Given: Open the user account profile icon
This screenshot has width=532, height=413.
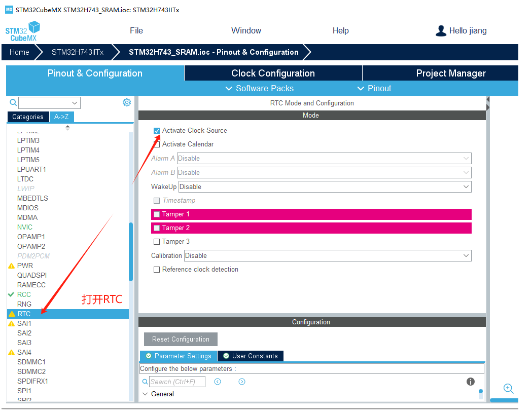Looking at the screenshot, I should pyautogui.click(x=441, y=31).
